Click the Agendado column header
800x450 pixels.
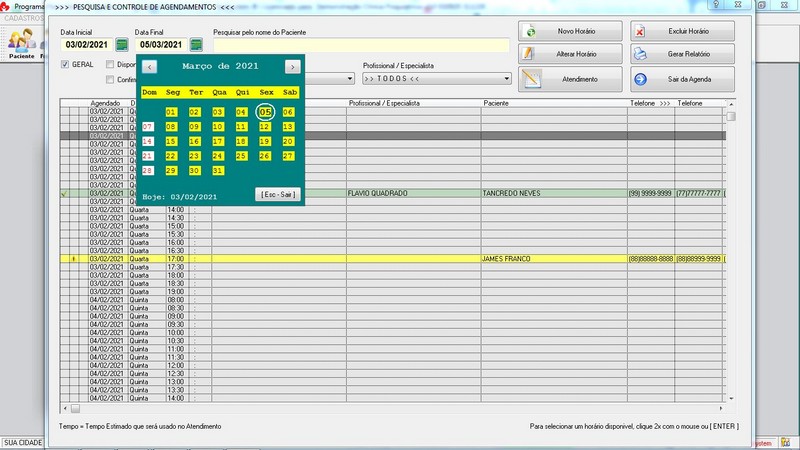coord(106,103)
